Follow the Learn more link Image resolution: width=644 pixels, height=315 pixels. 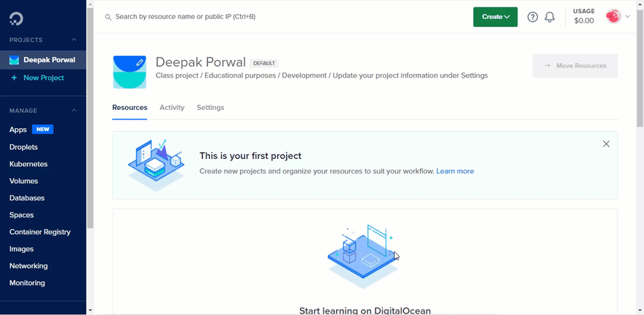[x=455, y=171]
